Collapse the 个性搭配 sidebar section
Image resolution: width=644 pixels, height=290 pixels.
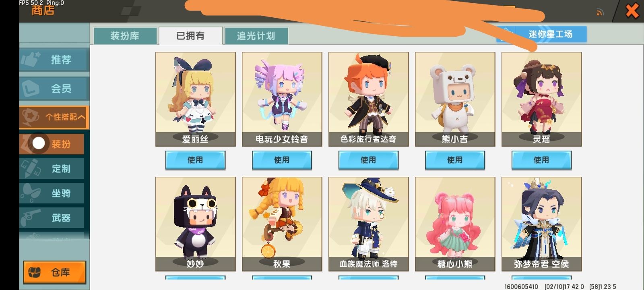[x=54, y=117]
